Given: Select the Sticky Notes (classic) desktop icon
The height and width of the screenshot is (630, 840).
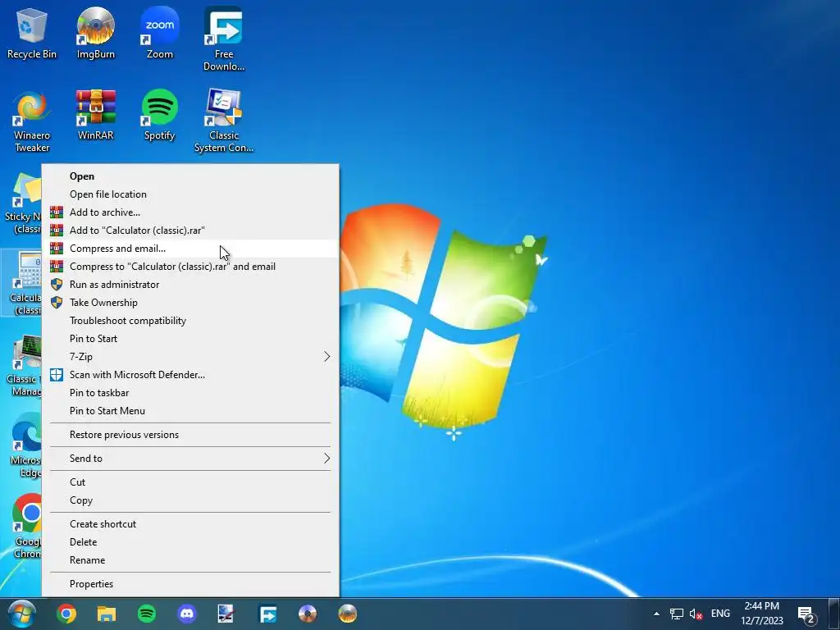Looking at the screenshot, I should (22, 203).
